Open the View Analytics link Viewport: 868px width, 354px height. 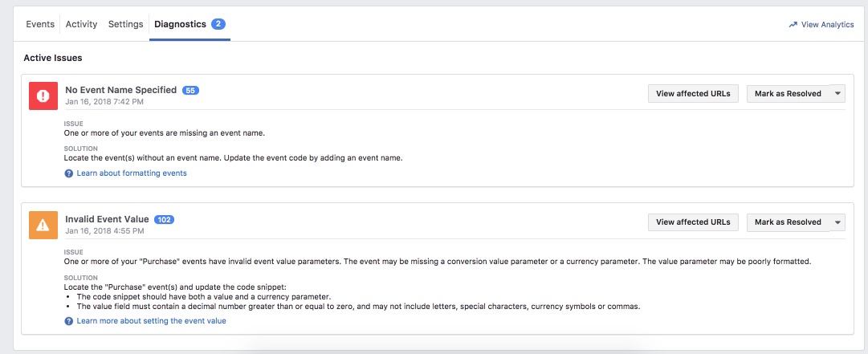[828, 24]
